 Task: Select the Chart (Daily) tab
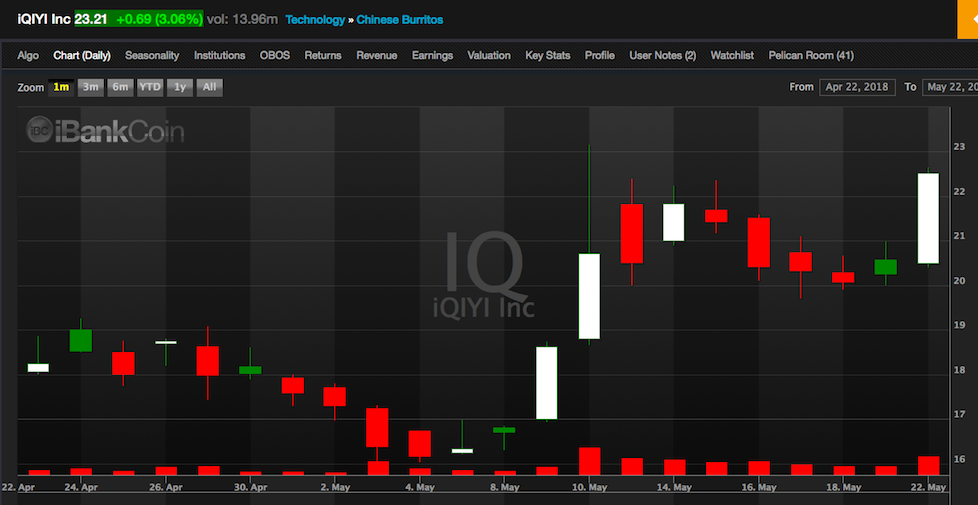[82, 55]
